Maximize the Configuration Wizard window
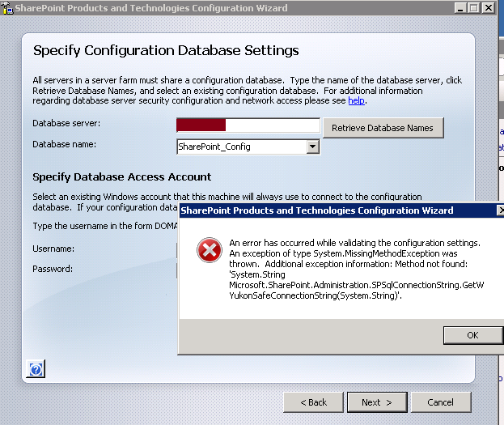 click(474, 8)
